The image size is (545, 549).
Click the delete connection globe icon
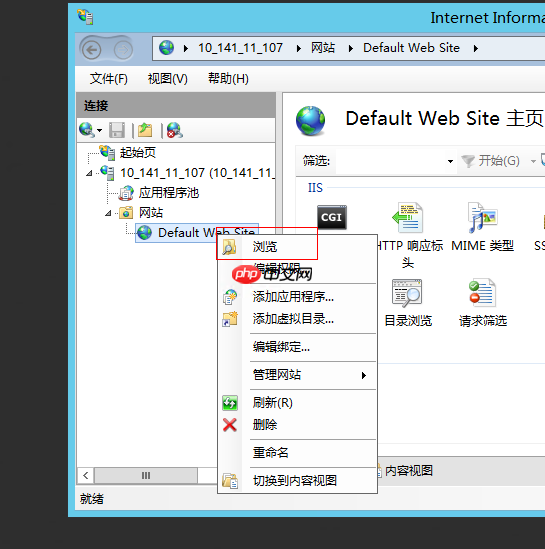(x=174, y=130)
